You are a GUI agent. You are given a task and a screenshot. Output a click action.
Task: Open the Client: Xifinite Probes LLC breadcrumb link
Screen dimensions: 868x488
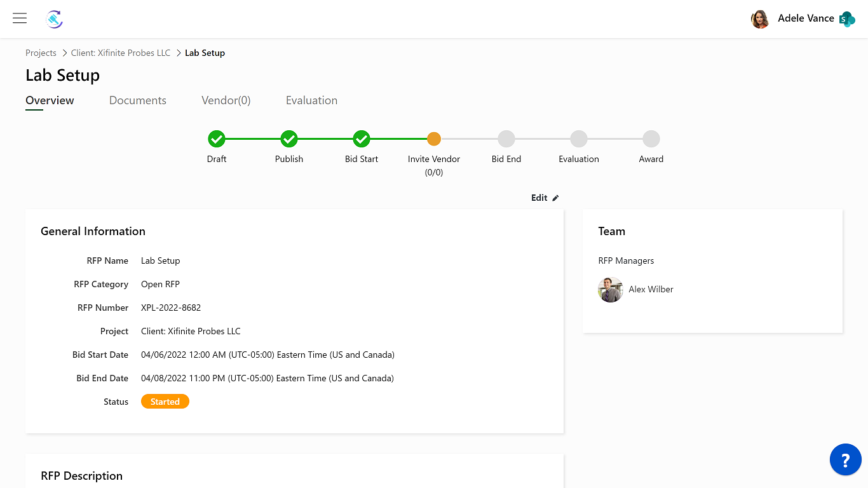point(121,53)
